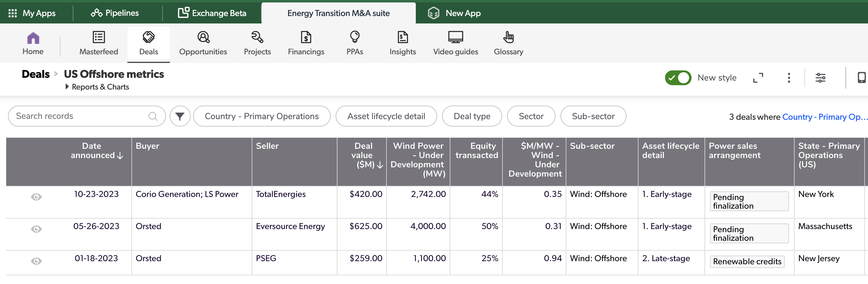Viewport: 868px width, 284px height.
Task: Toggle the New style switch
Action: click(x=678, y=78)
